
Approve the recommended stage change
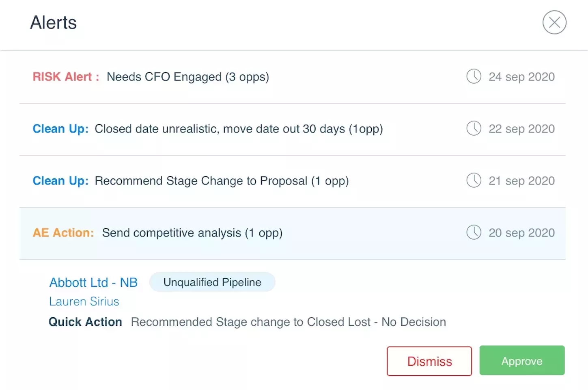(x=522, y=361)
